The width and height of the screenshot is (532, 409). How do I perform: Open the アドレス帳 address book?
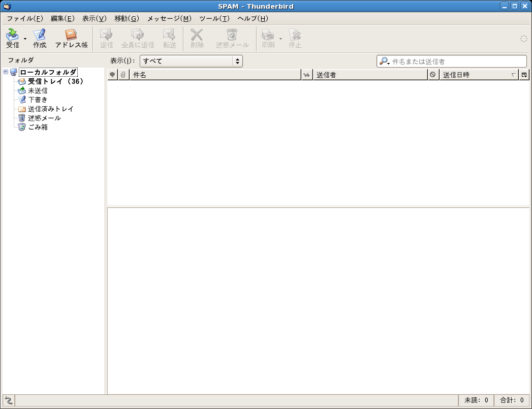click(x=71, y=38)
